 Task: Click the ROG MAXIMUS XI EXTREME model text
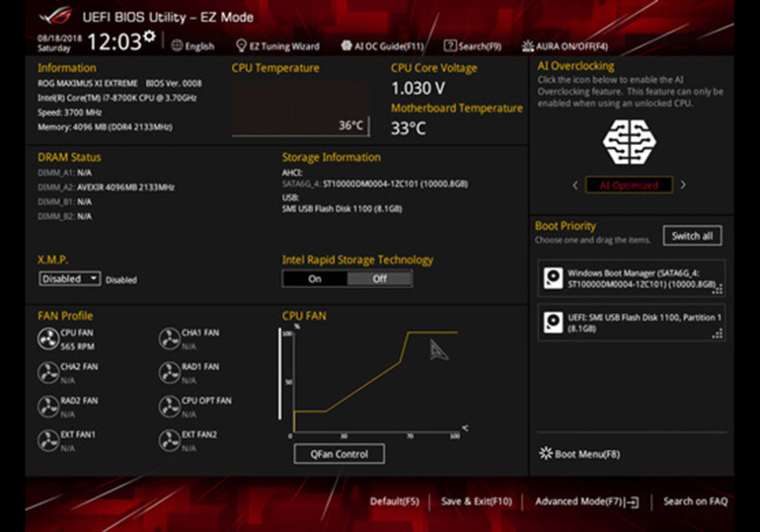pos(88,84)
